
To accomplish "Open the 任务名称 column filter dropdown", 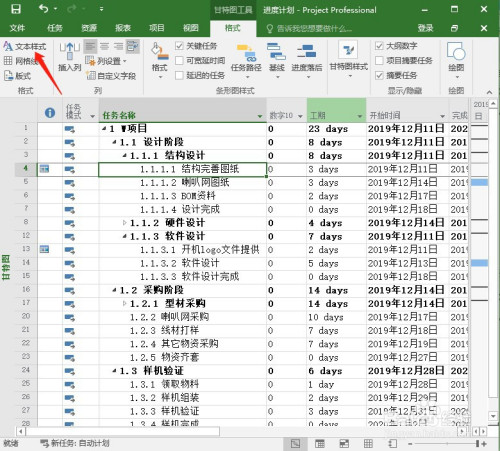I will [260, 116].
